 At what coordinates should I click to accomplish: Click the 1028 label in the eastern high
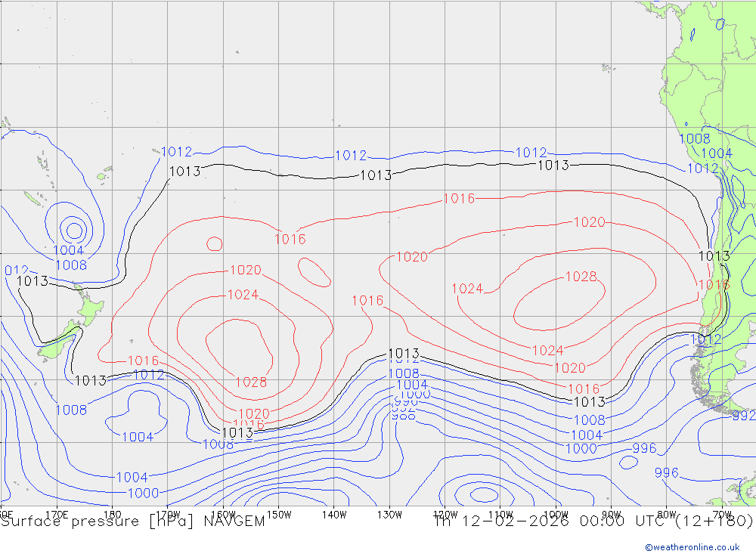tap(581, 277)
